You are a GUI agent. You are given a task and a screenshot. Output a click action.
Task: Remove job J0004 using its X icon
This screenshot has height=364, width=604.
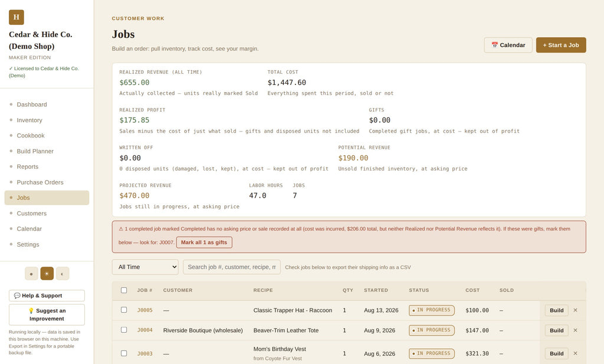575,330
